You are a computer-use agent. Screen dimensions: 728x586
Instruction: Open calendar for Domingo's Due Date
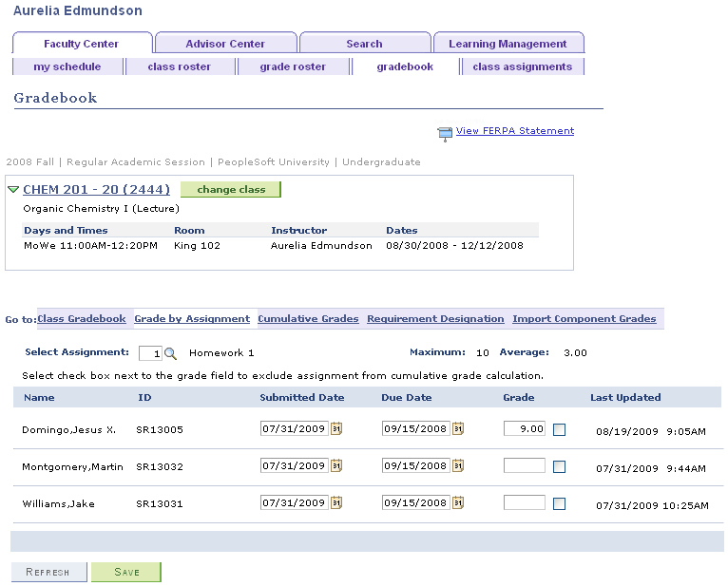(x=458, y=428)
